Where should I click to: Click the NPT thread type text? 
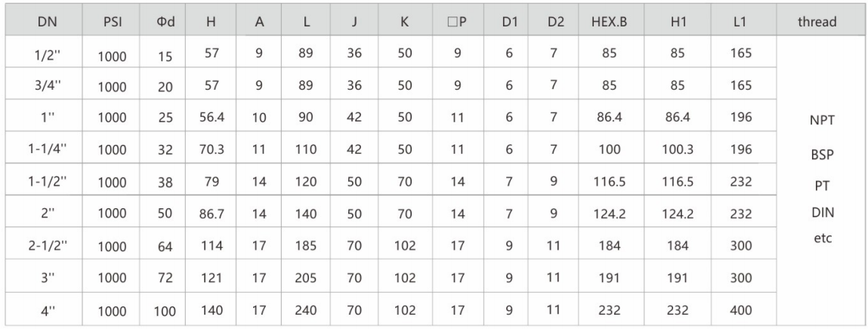pos(822,120)
